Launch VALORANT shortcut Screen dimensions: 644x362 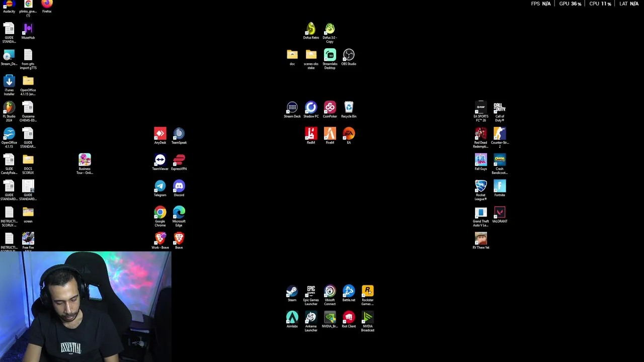tap(500, 214)
